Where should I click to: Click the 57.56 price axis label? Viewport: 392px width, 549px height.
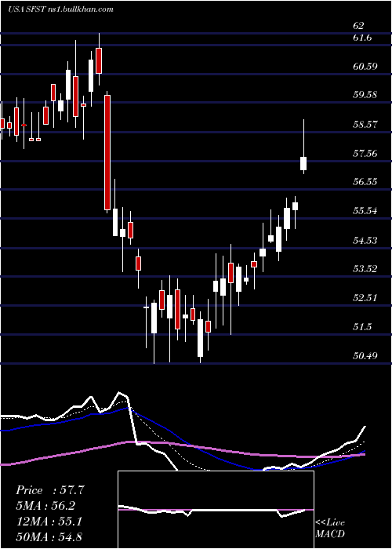click(x=365, y=153)
